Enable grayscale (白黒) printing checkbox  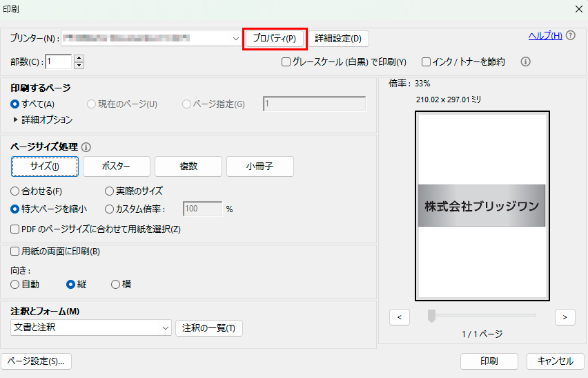pos(286,62)
